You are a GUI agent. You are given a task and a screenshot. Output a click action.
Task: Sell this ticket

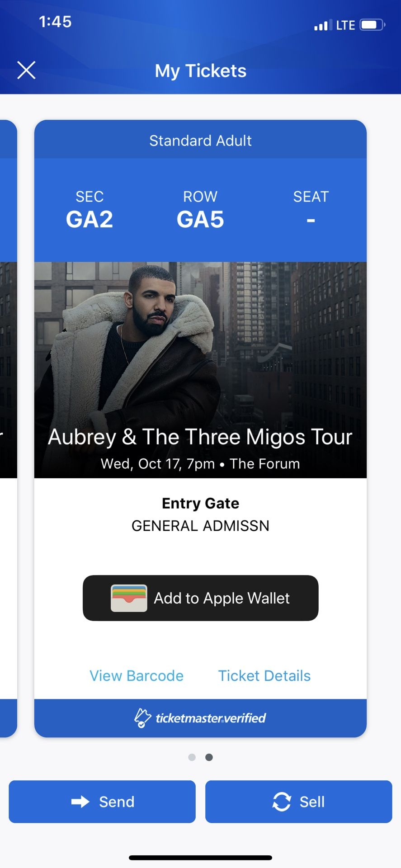point(298,802)
